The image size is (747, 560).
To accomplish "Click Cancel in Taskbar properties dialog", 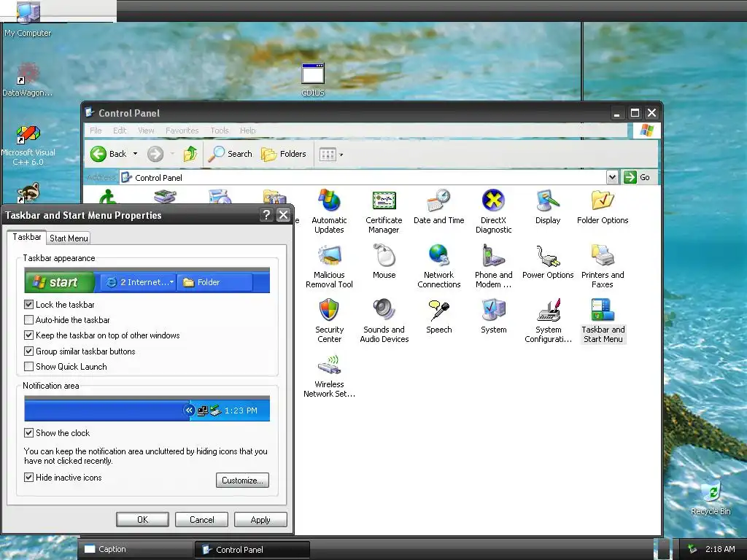I will (201, 519).
